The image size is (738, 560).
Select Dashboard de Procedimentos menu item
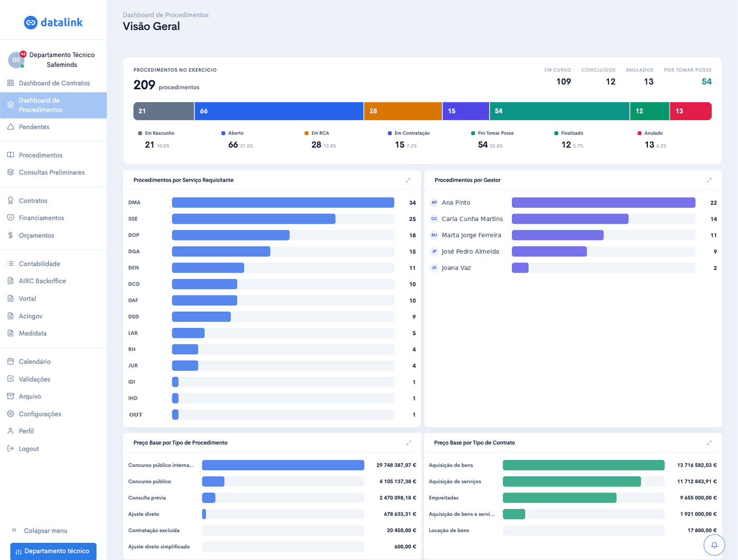click(53, 105)
